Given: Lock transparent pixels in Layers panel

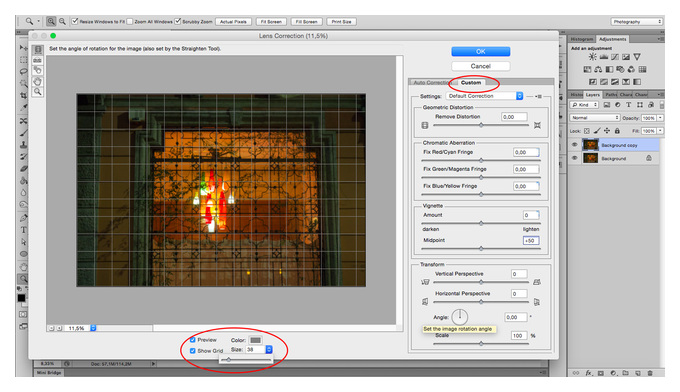Looking at the screenshot, I should click(586, 131).
